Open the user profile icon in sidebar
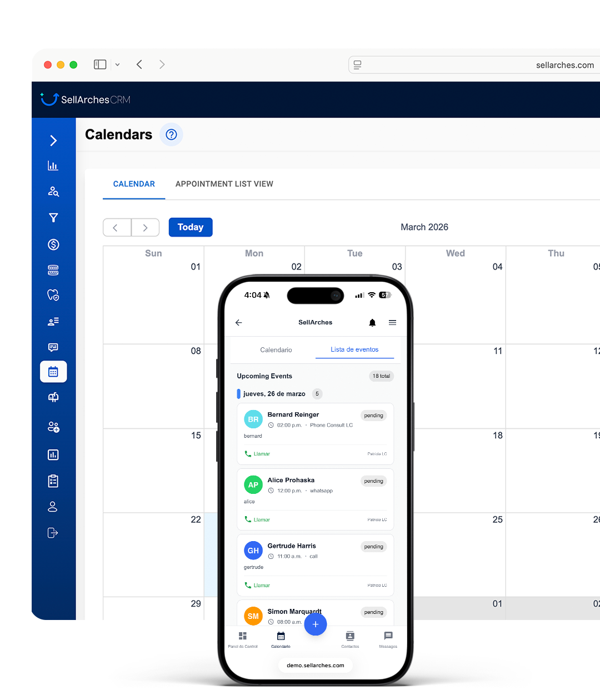This screenshot has width=600, height=700. point(53,507)
